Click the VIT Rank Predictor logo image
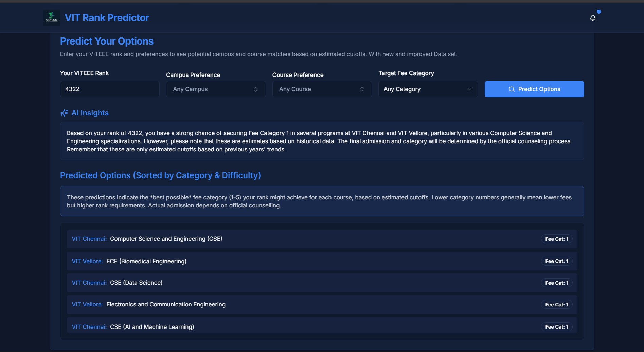Viewport: 644px width, 352px height. (x=52, y=18)
